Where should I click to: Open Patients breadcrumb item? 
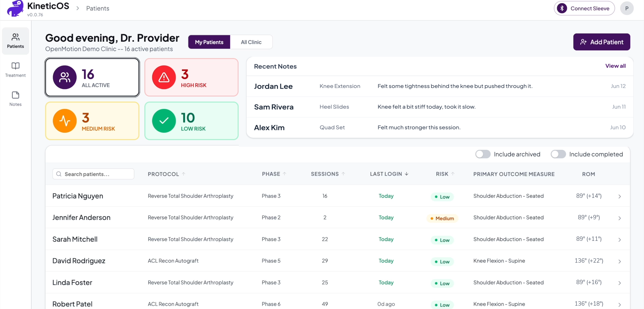pyautogui.click(x=98, y=8)
